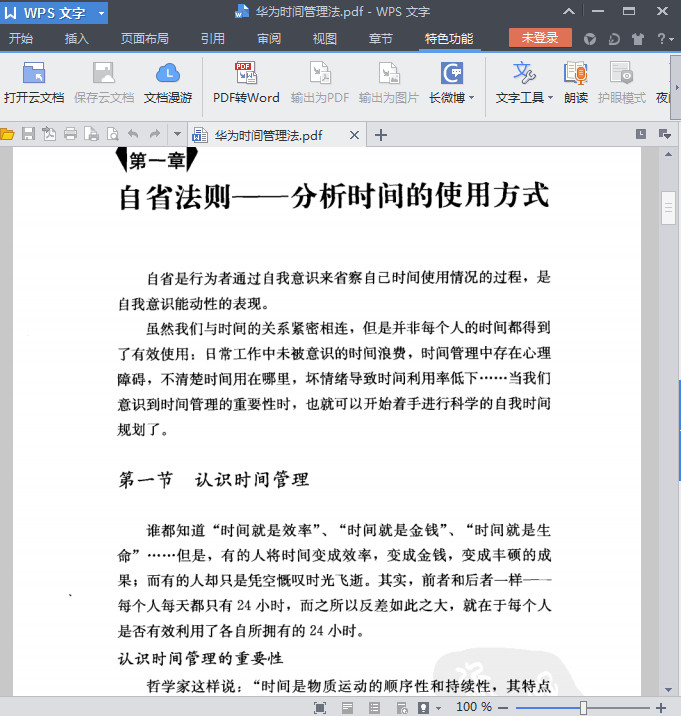This screenshot has height=716, width=681.
Task: Open print preview magnifier icon
Action: 112,134
